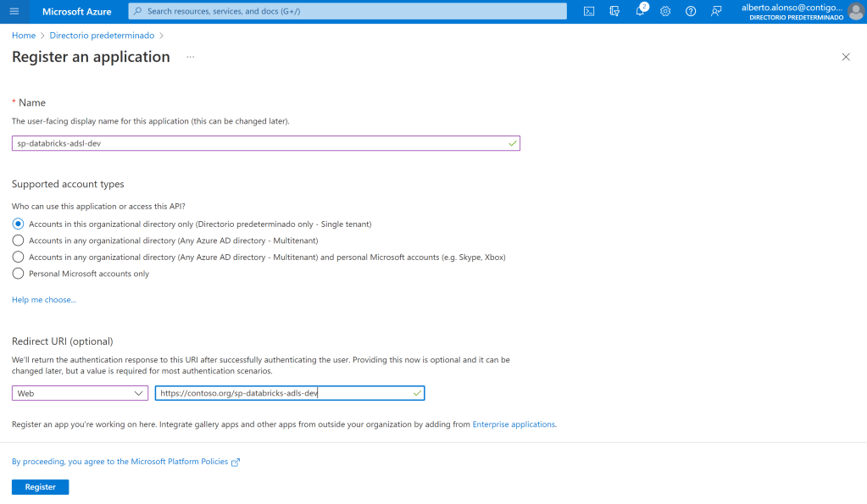Open the Azure portal hamburger menu
The width and height of the screenshot is (867, 504).
click(x=14, y=11)
